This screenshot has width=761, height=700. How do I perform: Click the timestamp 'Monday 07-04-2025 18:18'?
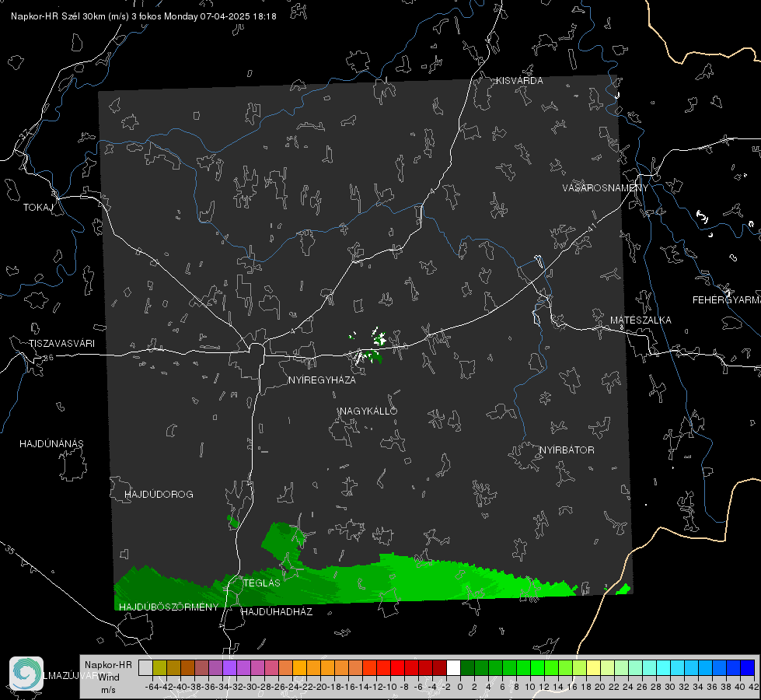pyautogui.click(x=220, y=16)
